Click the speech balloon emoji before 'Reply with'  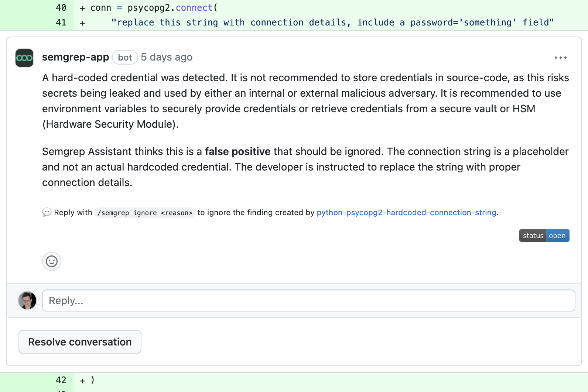tap(47, 212)
